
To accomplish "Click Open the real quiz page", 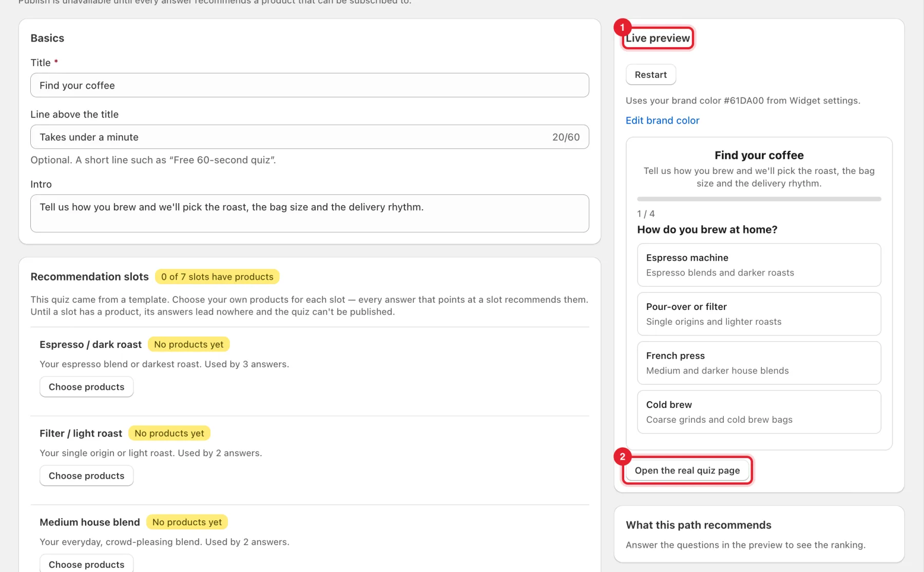I will click(687, 470).
